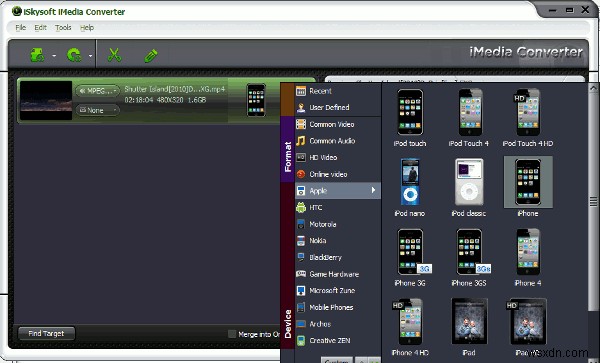Choose the iPhone 4 preset
The height and width of the screenshot is (363, 600).
[x=528, y=257]
